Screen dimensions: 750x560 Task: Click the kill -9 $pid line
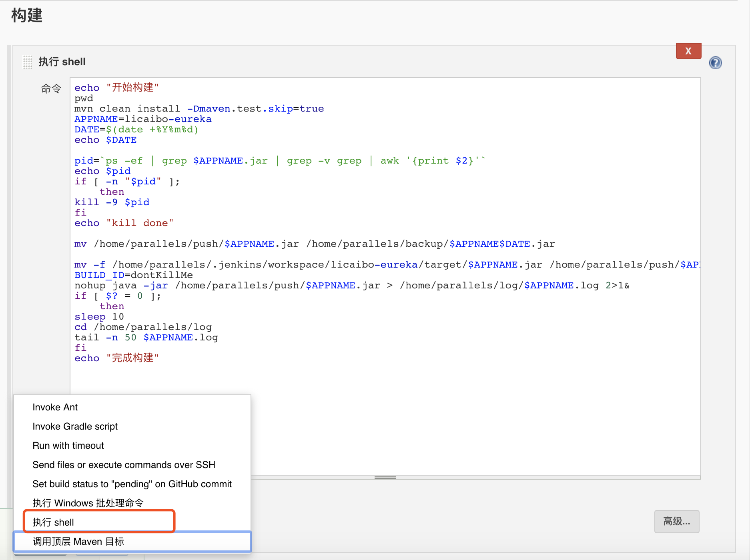pos(112,202)
